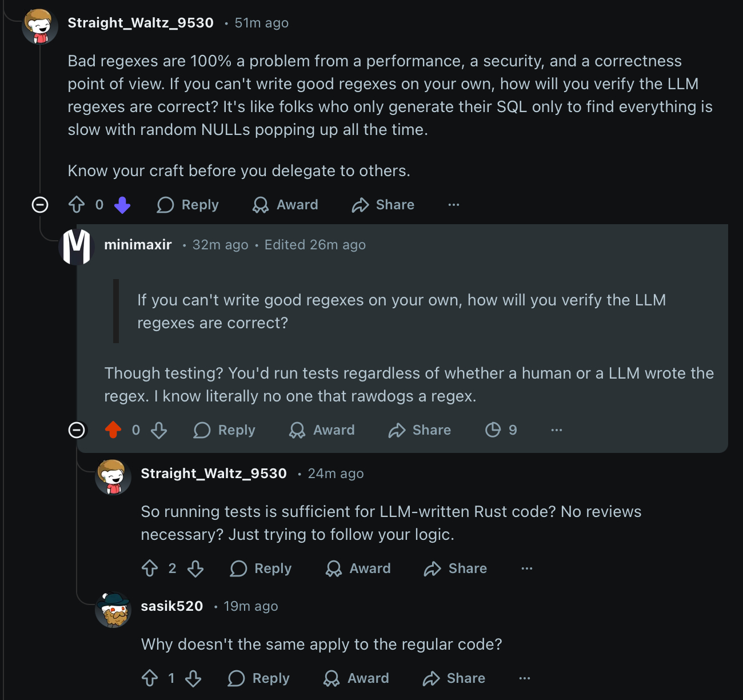This screenshot has height=700, width=743.
Task: Downvote minimaxir's testing comment
Action: [x=159, y=430]
